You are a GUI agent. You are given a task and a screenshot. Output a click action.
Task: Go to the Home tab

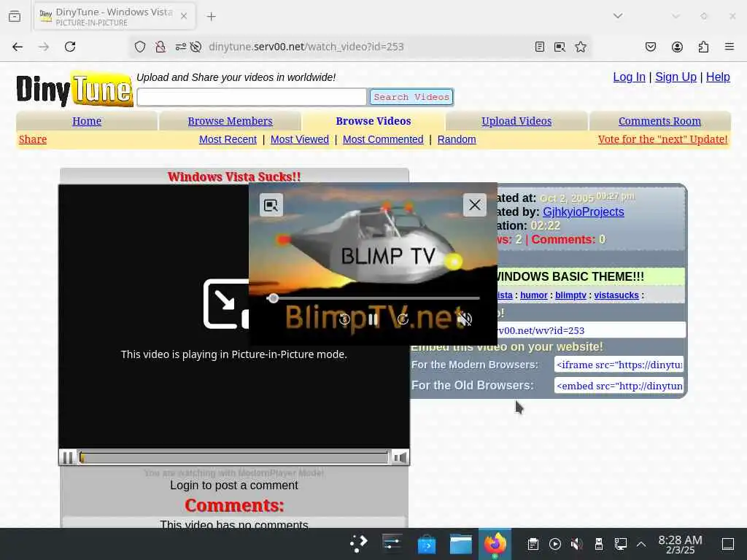coord(87,121)
